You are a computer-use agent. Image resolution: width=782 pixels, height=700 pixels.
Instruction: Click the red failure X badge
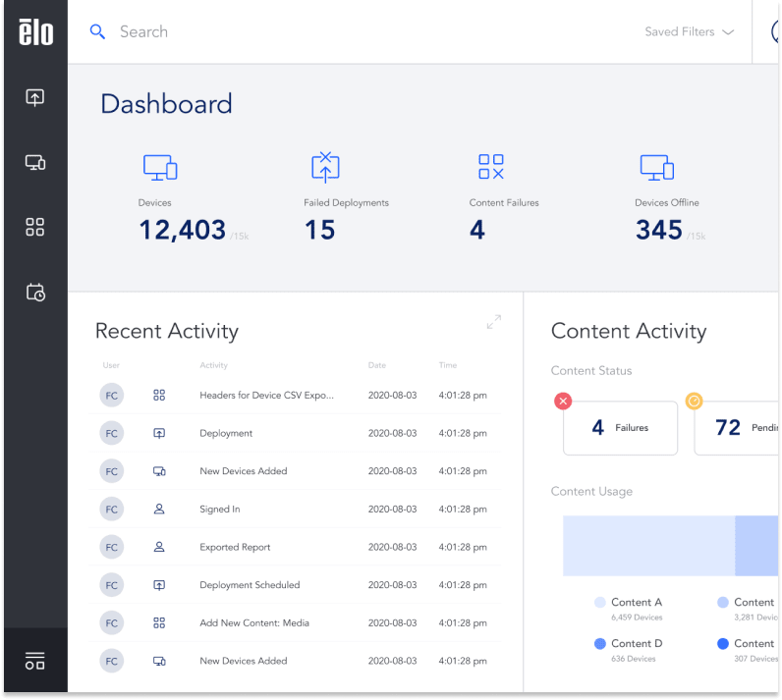click(563, 402)
